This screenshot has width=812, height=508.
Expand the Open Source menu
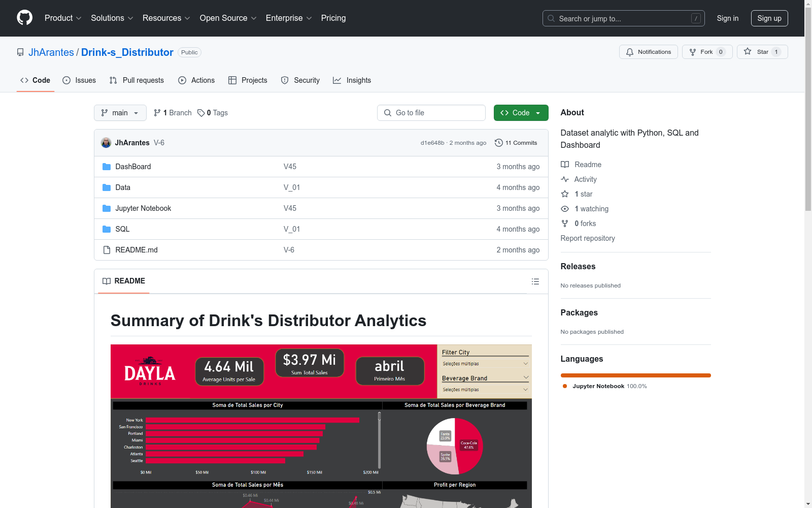228,18
